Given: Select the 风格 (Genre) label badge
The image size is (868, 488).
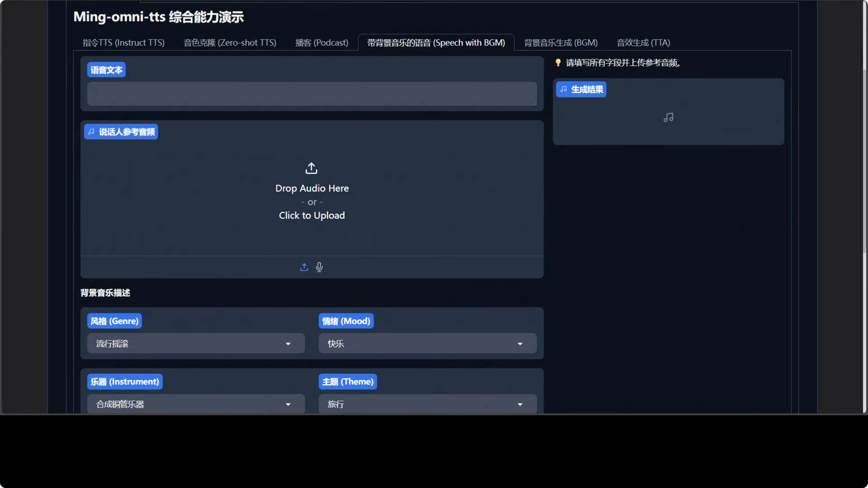Looking at the screenshot, I should pos(114,321).
